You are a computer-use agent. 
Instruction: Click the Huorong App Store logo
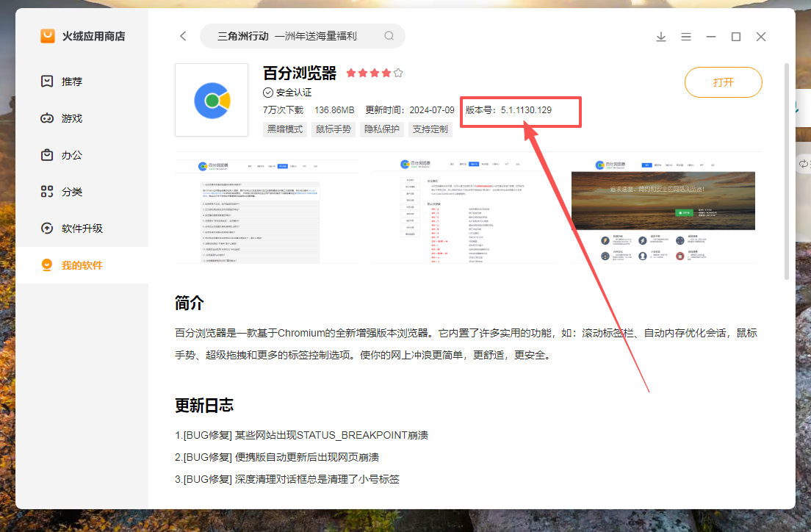click(48, 36)
